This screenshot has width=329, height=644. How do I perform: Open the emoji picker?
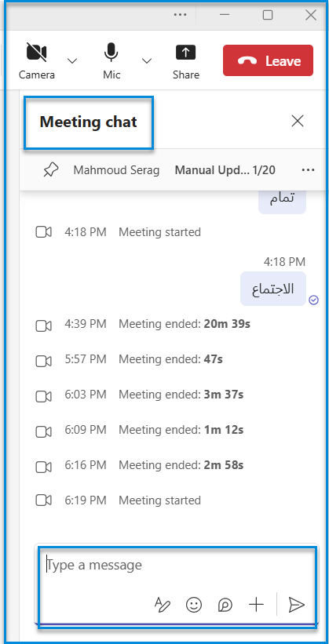[194, 605]
